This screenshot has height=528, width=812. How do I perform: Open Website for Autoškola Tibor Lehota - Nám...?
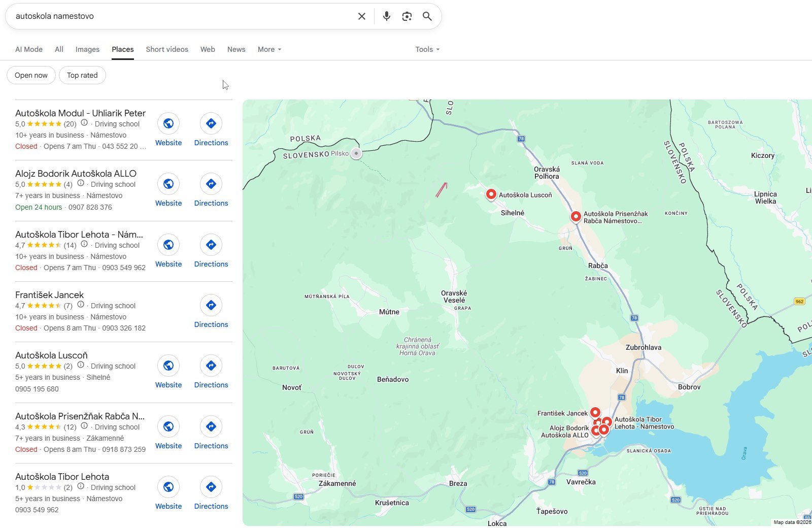[168, 251]
